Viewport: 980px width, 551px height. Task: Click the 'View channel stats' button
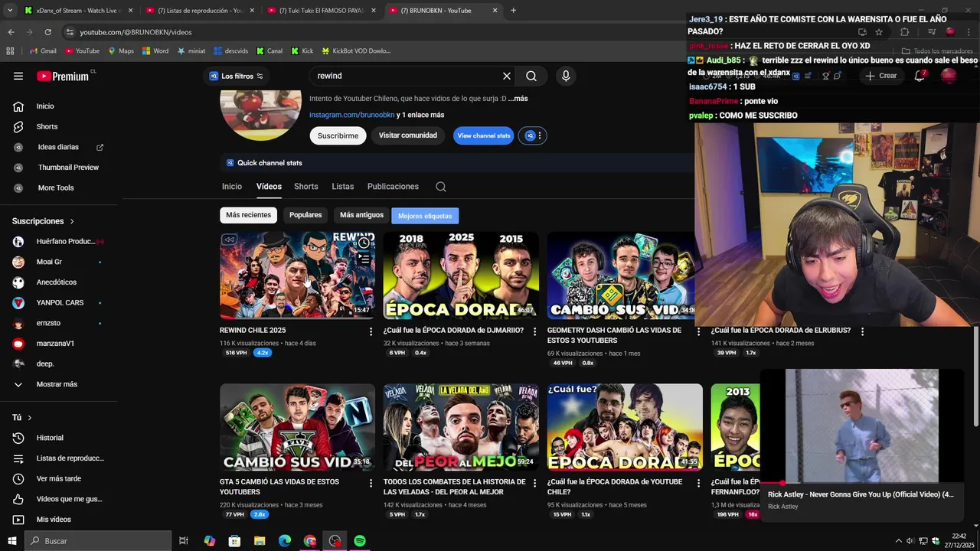coord(483,135)
